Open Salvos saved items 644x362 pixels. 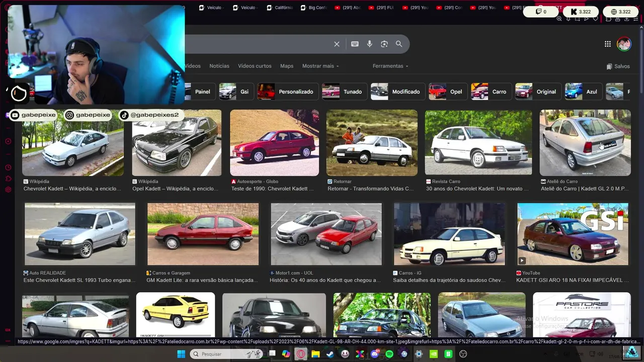click(x=618, y=66)
